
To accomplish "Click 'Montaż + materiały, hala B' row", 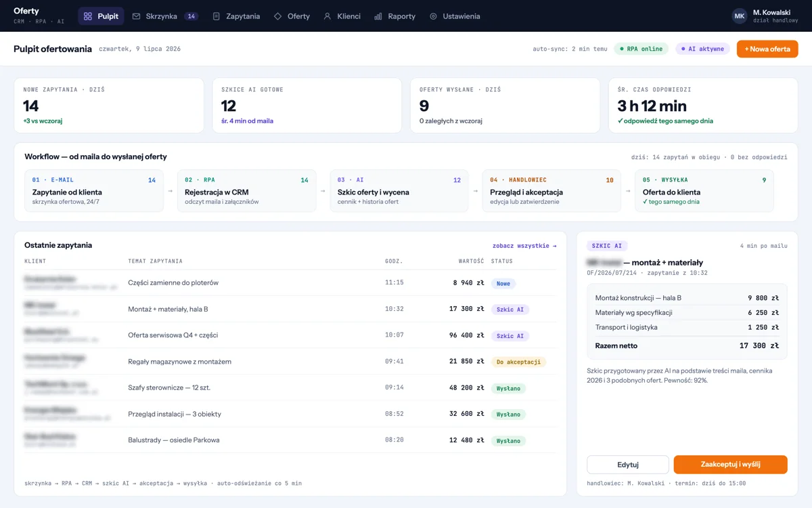I will [x=290, y=309].
